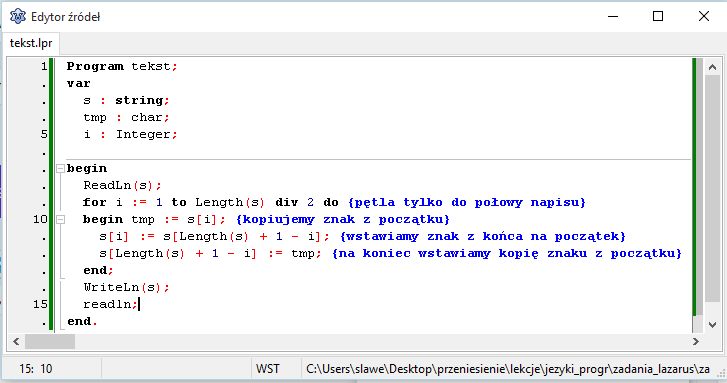Click the 'for' keyword of the loop
Screen dimensions: 727x383
point(95,202)
